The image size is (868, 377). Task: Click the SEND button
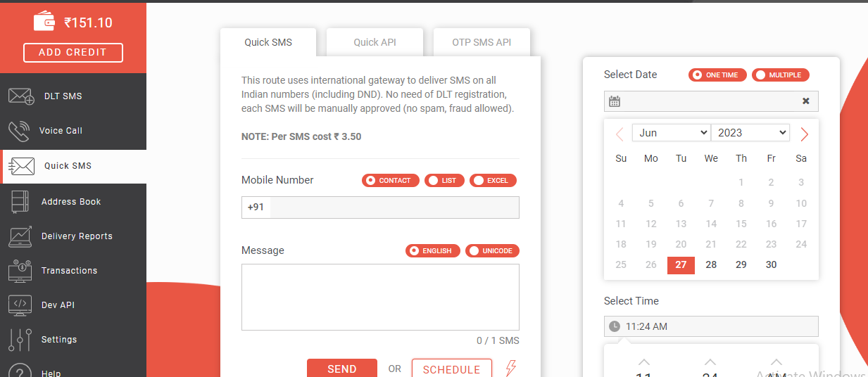[x=342, y=369]
